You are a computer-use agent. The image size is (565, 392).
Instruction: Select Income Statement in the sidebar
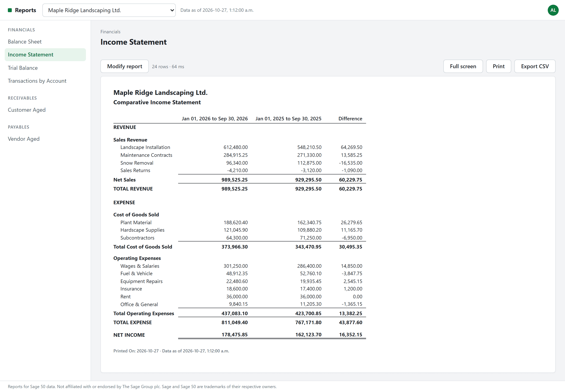[x=45, y=54]
